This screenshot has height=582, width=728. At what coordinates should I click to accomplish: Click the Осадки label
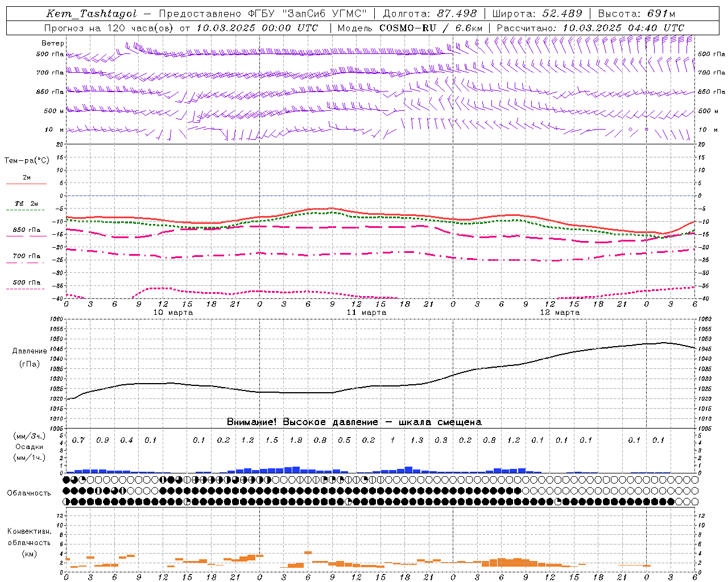pyautogui.click(x=30, y=447)
